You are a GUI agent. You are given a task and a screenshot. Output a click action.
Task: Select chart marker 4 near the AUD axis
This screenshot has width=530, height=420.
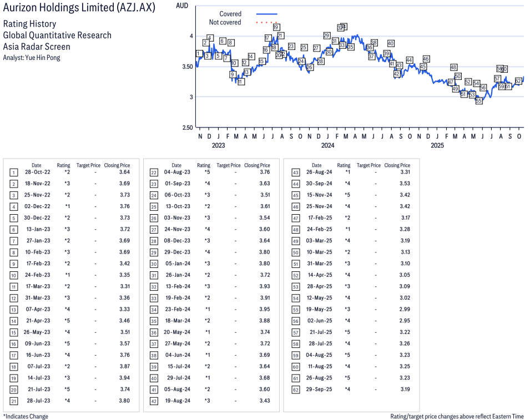click(210, 38)
